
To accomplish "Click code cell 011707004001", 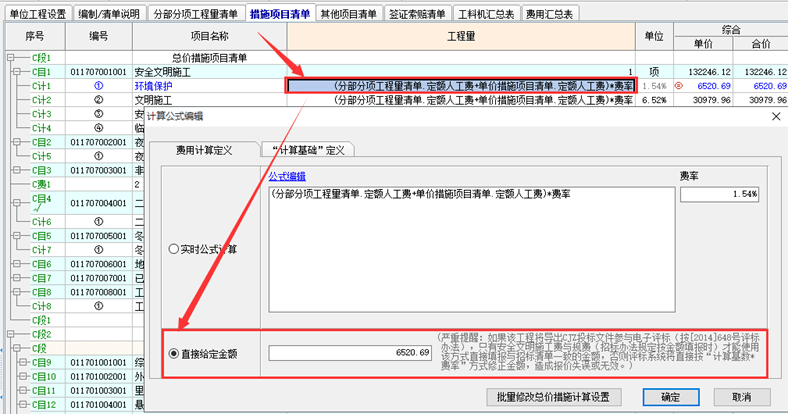I will [98, 203].
